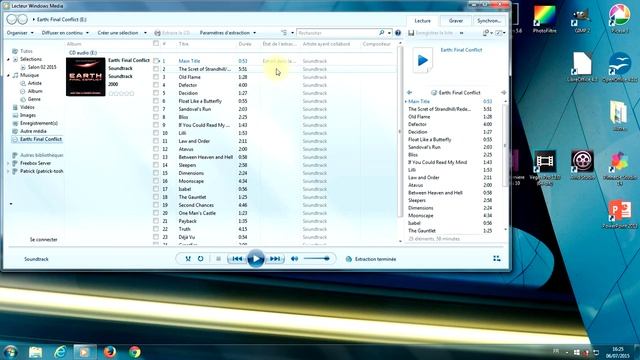The width and height of the screenshot is (640, 360).
Task: Switch to Now Playing mode icon
Action: tap(497, 258)
